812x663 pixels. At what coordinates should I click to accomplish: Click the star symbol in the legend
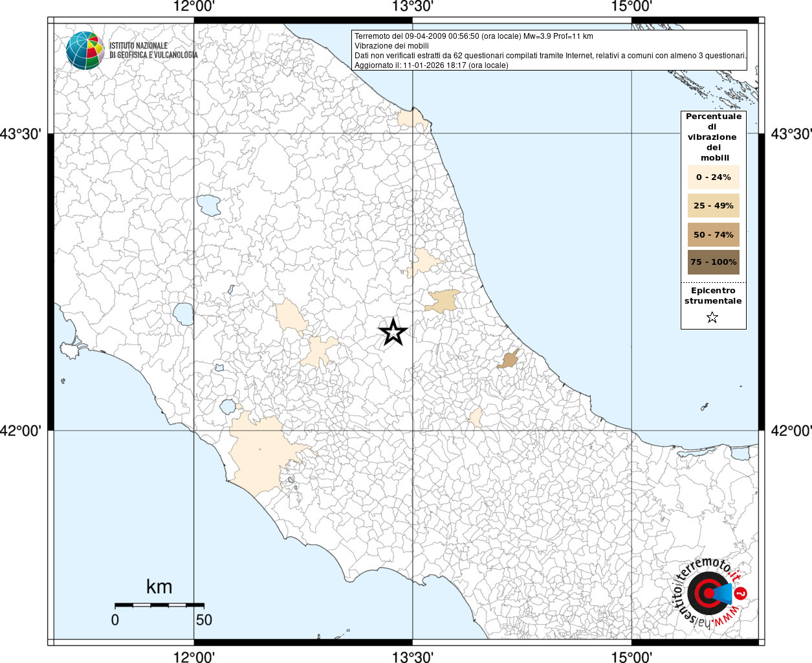pyautogui.click(x=712, y=317)
